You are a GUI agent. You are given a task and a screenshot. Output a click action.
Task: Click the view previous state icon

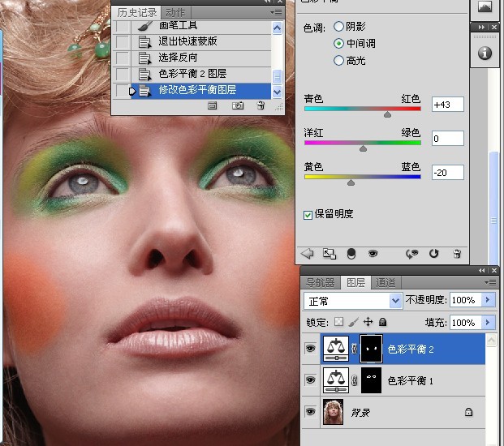pyautogui.click(x=411, y=254)
